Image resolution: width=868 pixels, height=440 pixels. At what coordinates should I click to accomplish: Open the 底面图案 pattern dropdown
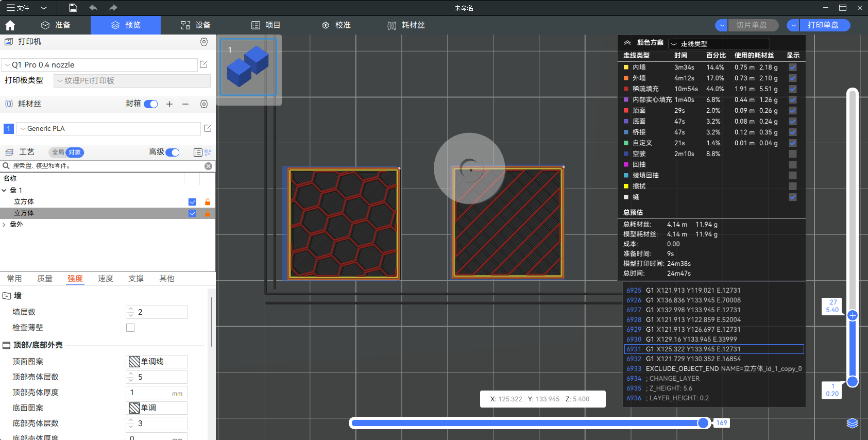coord(157,408)
